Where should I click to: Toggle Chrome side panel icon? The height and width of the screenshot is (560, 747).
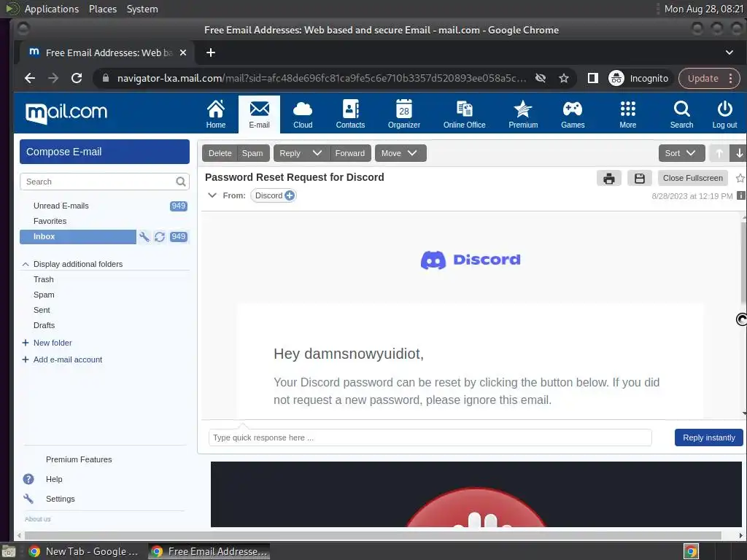tap(592, 78)
